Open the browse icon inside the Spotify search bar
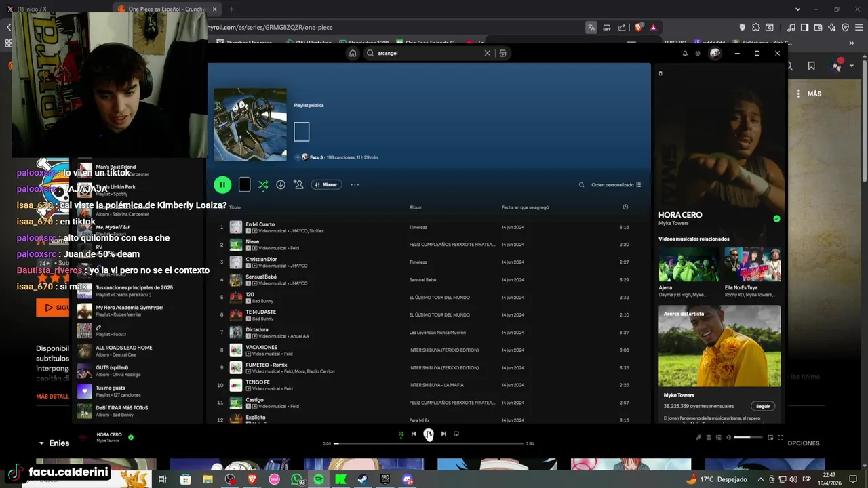Viewport: 868px width, 488px height. (x=502, y=53)
